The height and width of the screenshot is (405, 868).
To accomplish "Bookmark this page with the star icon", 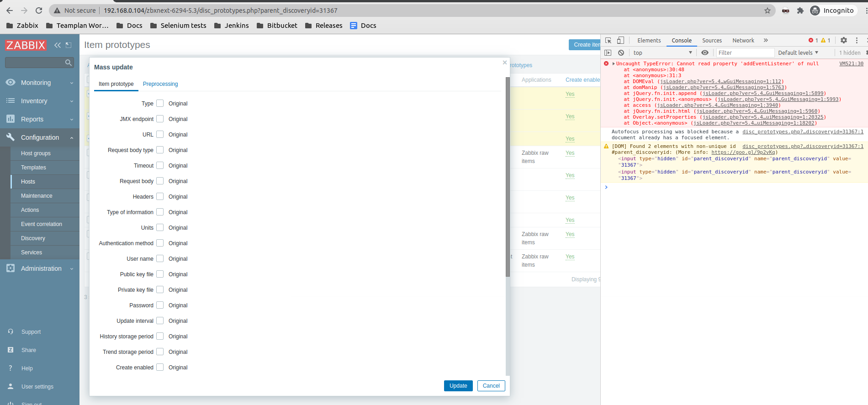I will [x=767, y=11].
